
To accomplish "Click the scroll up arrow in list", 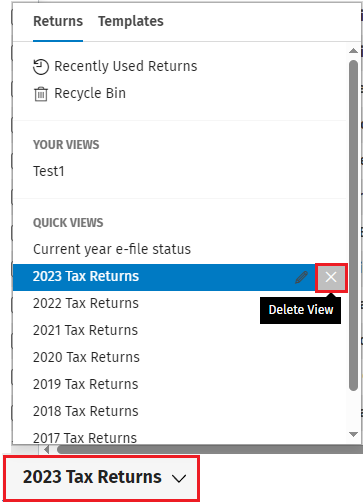I will (353, 51).
